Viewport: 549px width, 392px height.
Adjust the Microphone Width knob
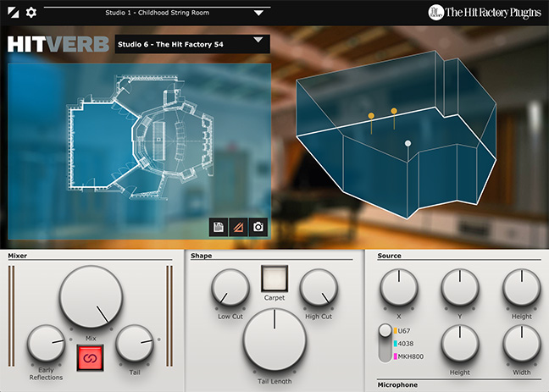(x=522, y=344)
